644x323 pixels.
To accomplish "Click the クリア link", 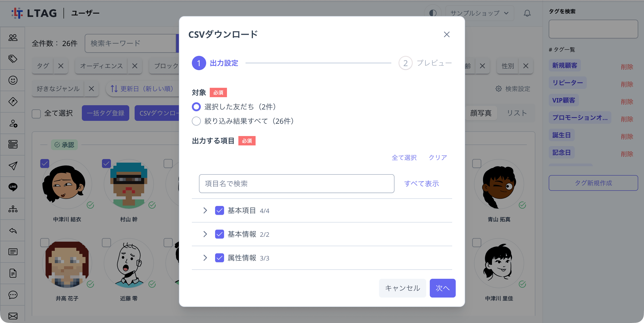I will pos(438,157).
